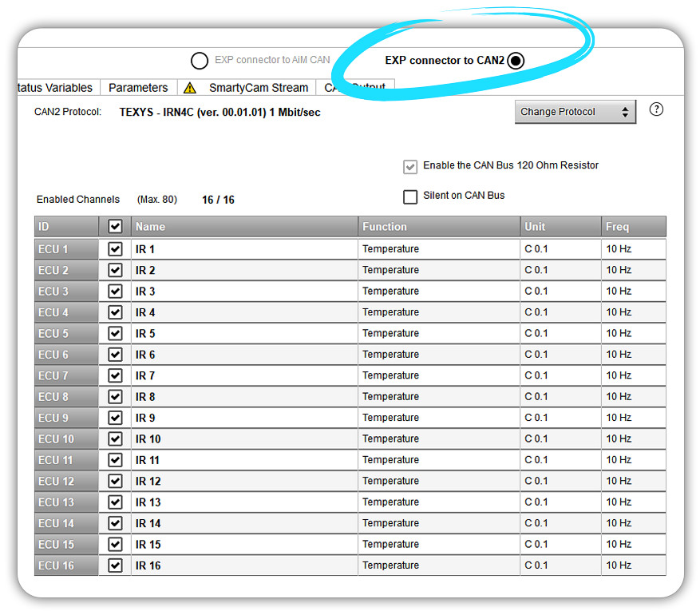
Task: Click the warning triangle icon near SmartyCam
Action: 189,88
